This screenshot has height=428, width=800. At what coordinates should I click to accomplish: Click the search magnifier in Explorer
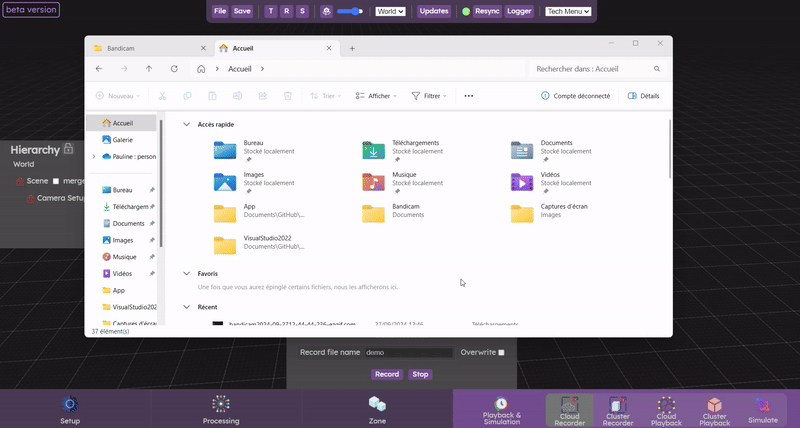(657, 69)
